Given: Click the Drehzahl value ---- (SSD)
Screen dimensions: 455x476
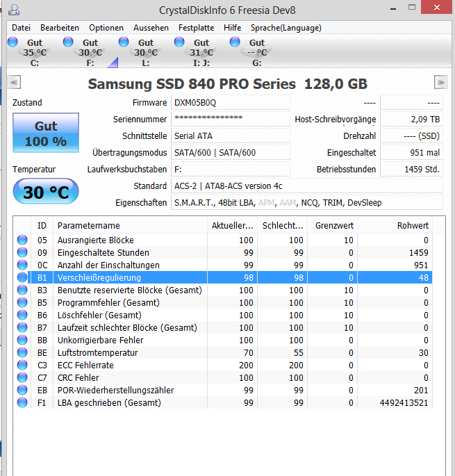Looking at the screenshot, I should pyautogui.click(x=412, y=136).
